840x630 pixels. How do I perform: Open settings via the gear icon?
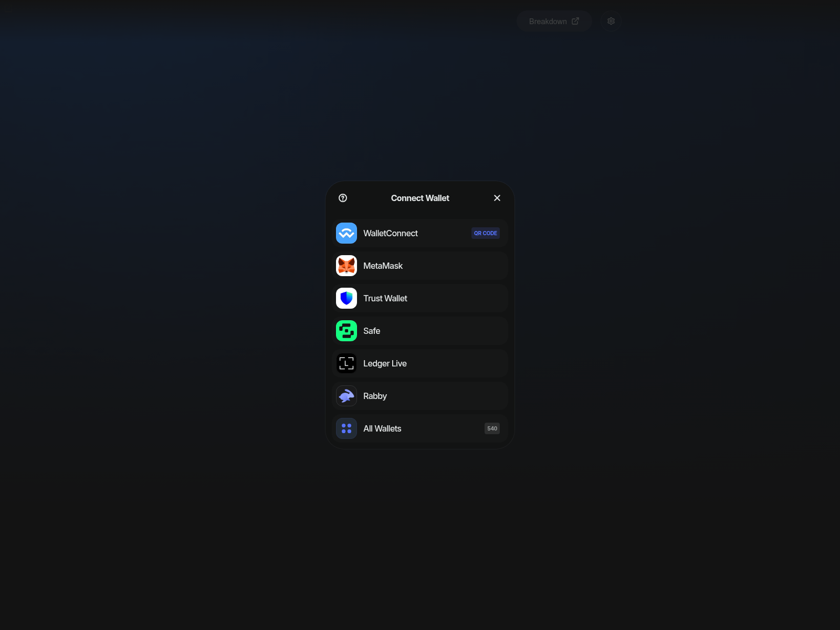[611, 21]
